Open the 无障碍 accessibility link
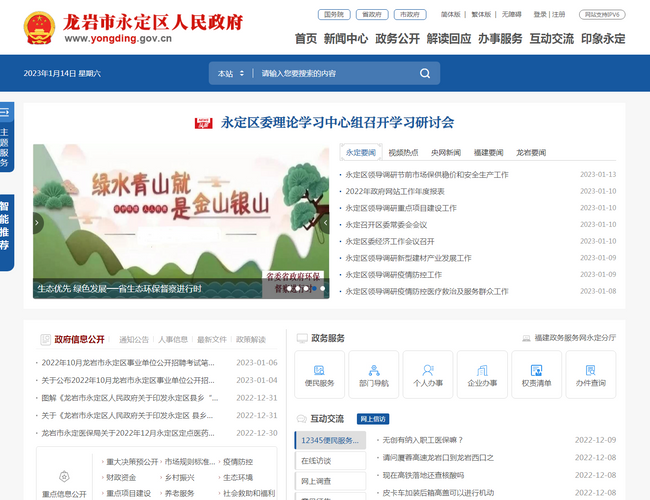The height and width of the screenshot is (500, 650). coord(512,15)
